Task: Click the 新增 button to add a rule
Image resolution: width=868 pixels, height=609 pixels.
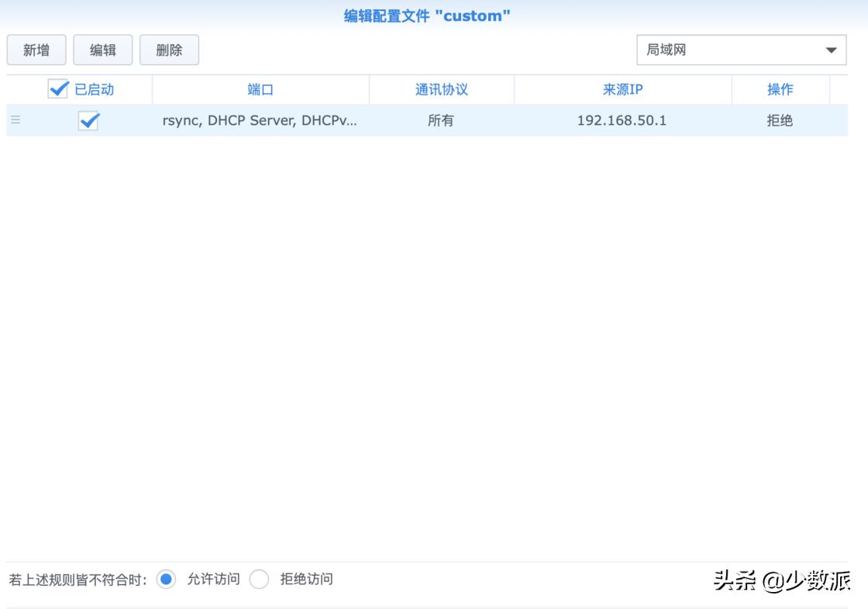Action: tap(36, 49)
